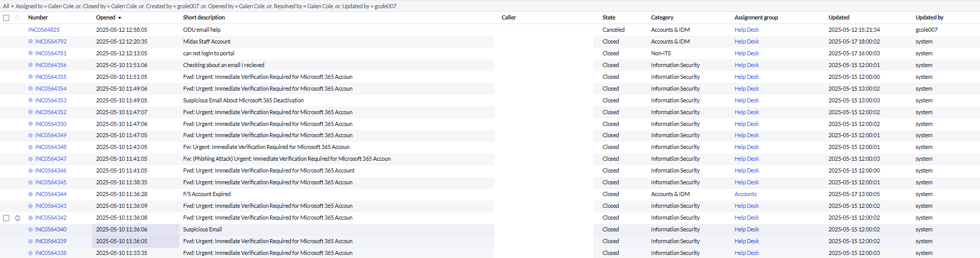980x258 pixels.
Task: Click the dot icon beside INC0564781
Action: (31, 53)
